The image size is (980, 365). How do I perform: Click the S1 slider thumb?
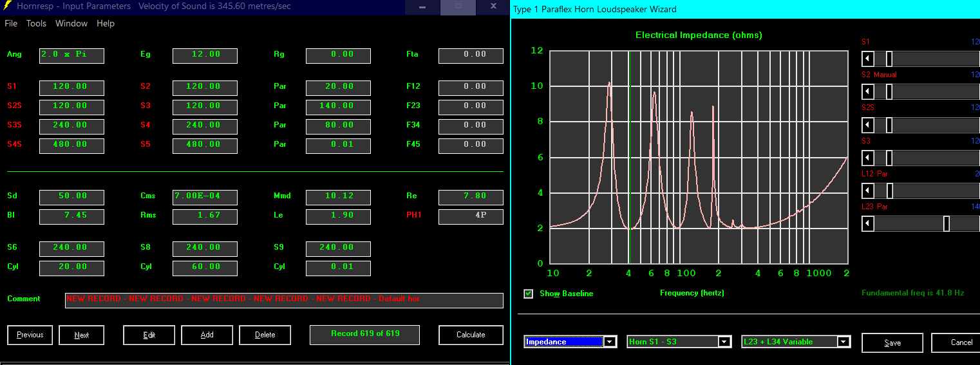(889, 59)
